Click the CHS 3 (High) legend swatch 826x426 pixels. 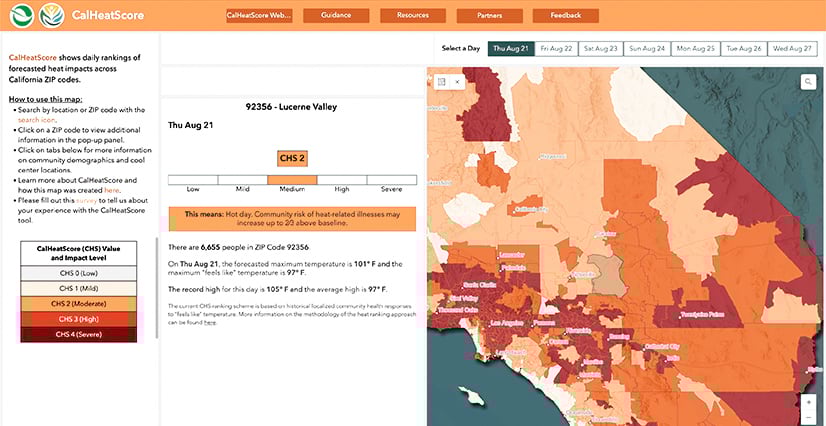click(78, 319)
